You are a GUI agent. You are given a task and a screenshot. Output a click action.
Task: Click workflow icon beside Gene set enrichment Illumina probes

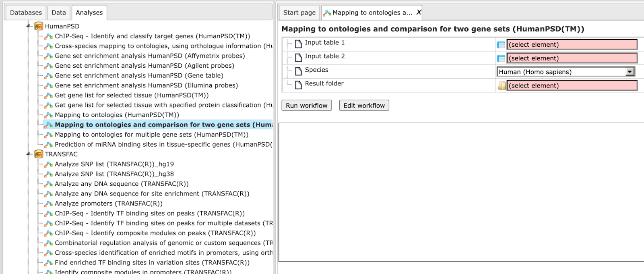pos(49,85)
